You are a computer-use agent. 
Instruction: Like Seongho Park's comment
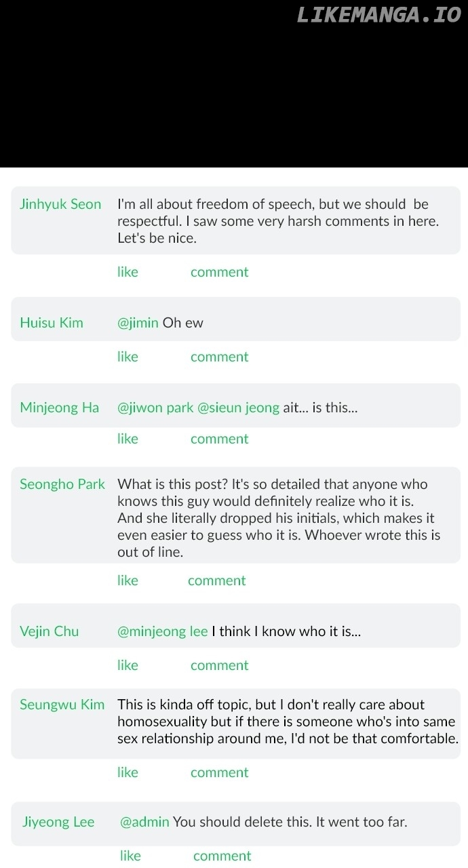pyautogui.click(x=128, y=580)
